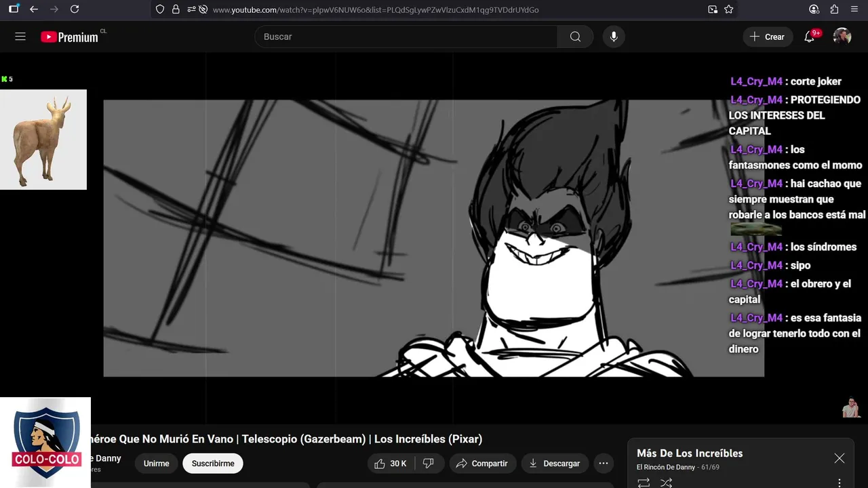
Task: Toggle picture-in-picture icon in the address bar
Action: pyautogui.click(x=713, y=9)
